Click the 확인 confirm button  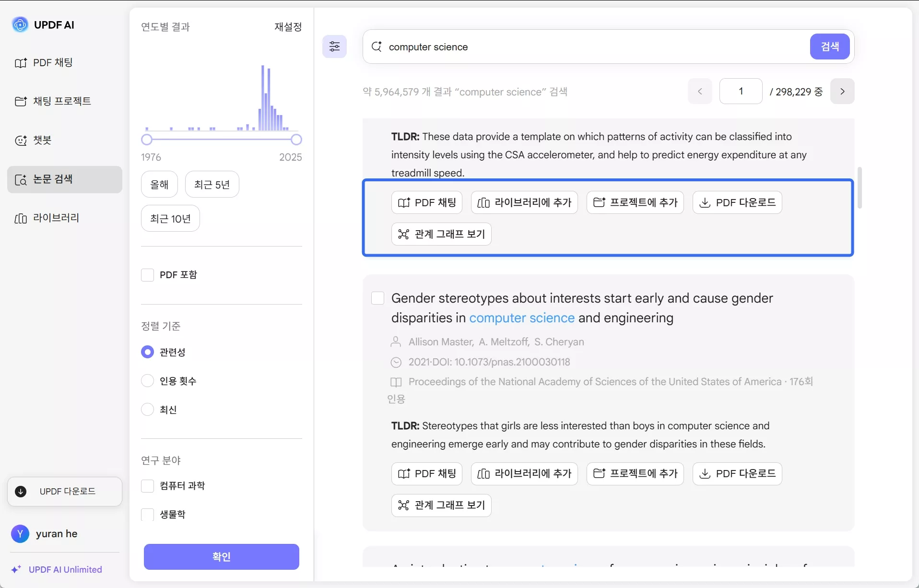click(222, 557)
